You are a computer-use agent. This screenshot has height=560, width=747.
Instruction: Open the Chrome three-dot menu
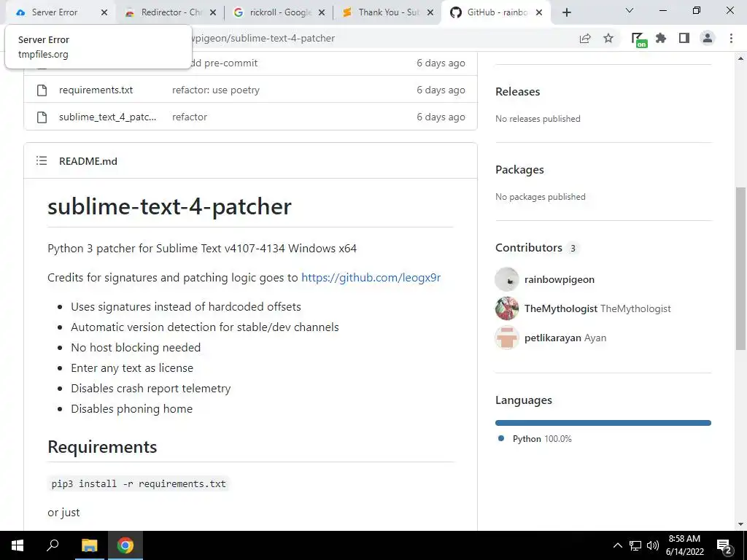tap(731, 39)
